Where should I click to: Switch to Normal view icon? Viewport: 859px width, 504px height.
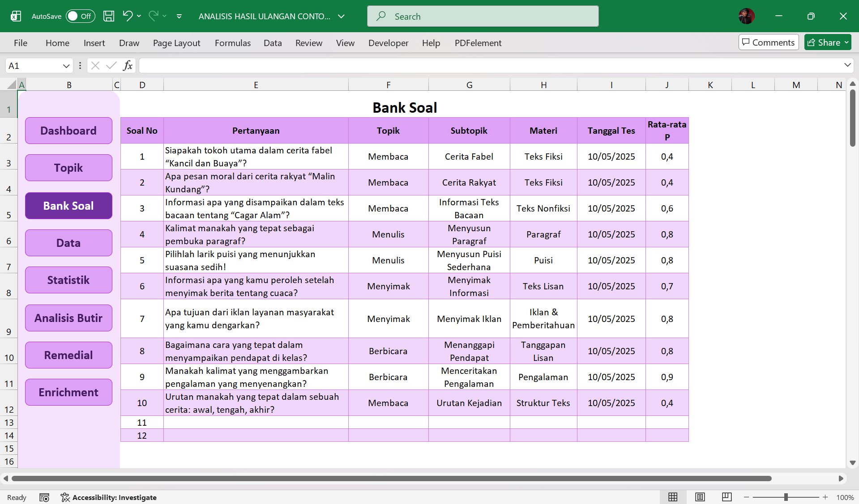coord(673,497)
